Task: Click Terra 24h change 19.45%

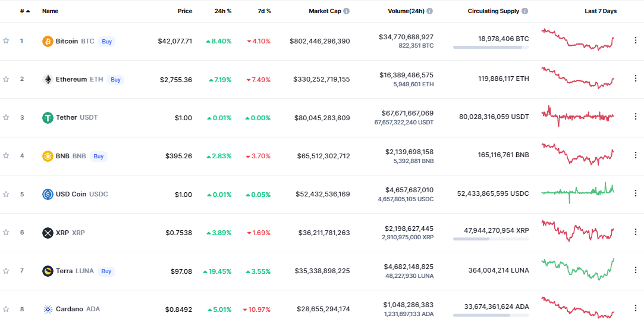Action: click(x=217, y=271)
